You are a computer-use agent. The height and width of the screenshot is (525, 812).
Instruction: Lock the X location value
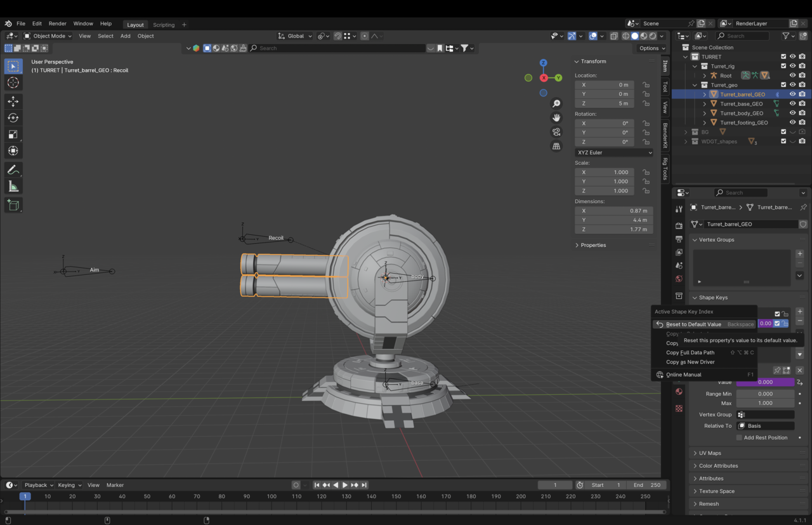coord(646,85)
